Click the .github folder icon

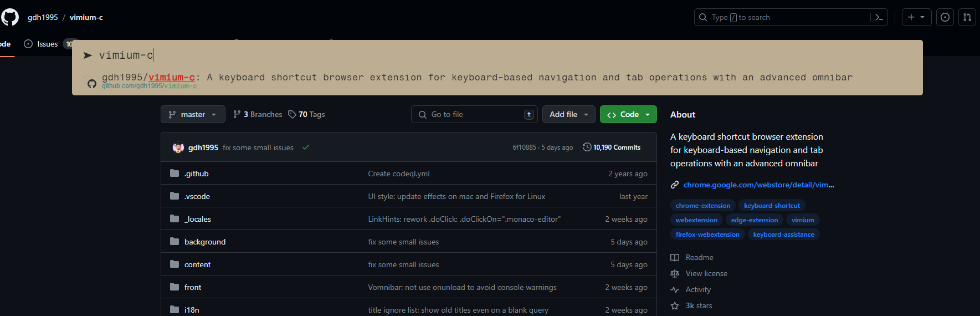coord(175,173)
